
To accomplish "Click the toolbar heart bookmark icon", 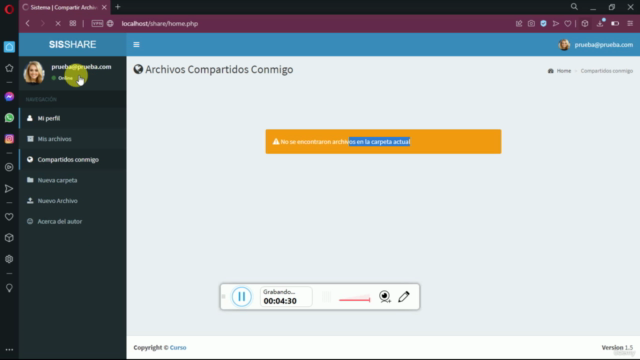I will [x=568, y=24].
